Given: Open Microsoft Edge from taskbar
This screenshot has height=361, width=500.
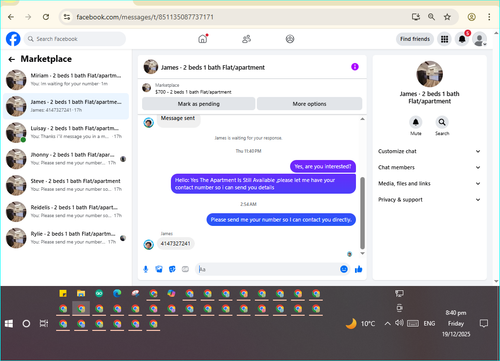Looking at the screenshot, I should [x=117, y=293].
